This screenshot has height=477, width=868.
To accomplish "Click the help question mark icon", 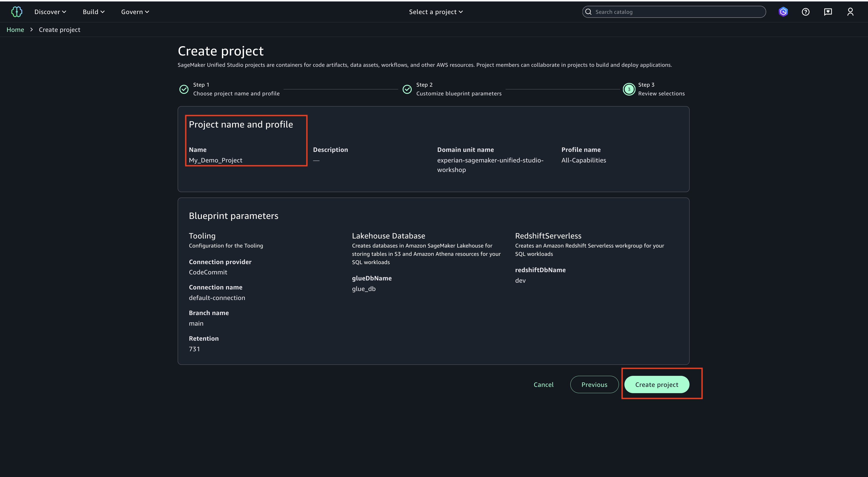I will point(805,12).
